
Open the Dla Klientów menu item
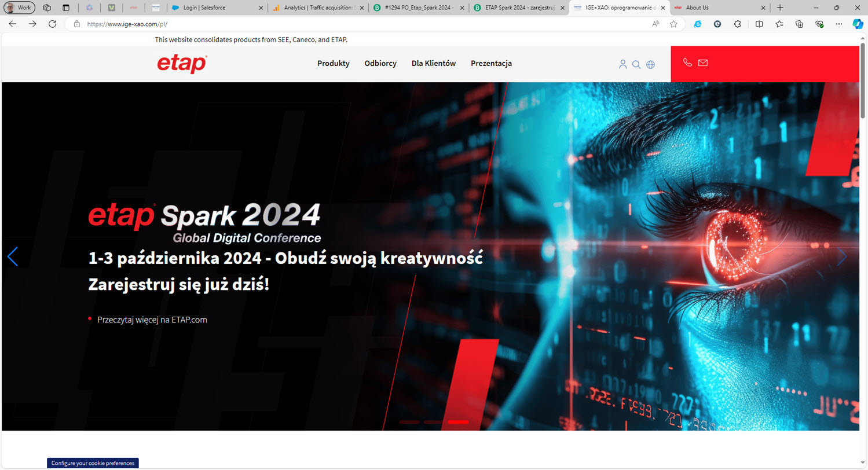click(433, 64)
